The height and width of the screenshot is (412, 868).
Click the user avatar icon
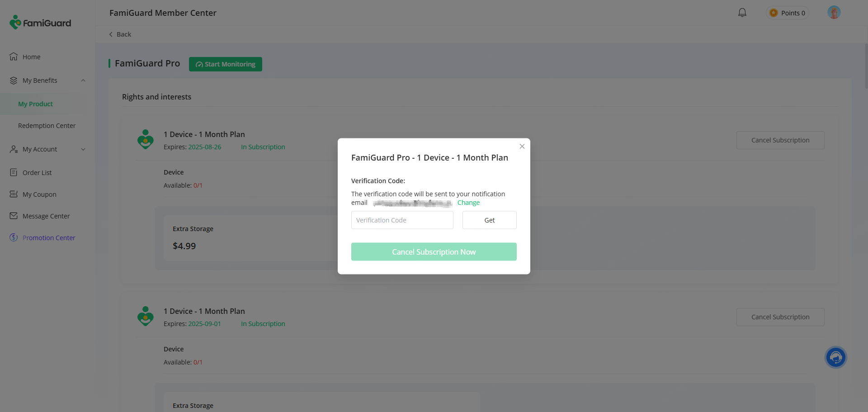point(834,13)
